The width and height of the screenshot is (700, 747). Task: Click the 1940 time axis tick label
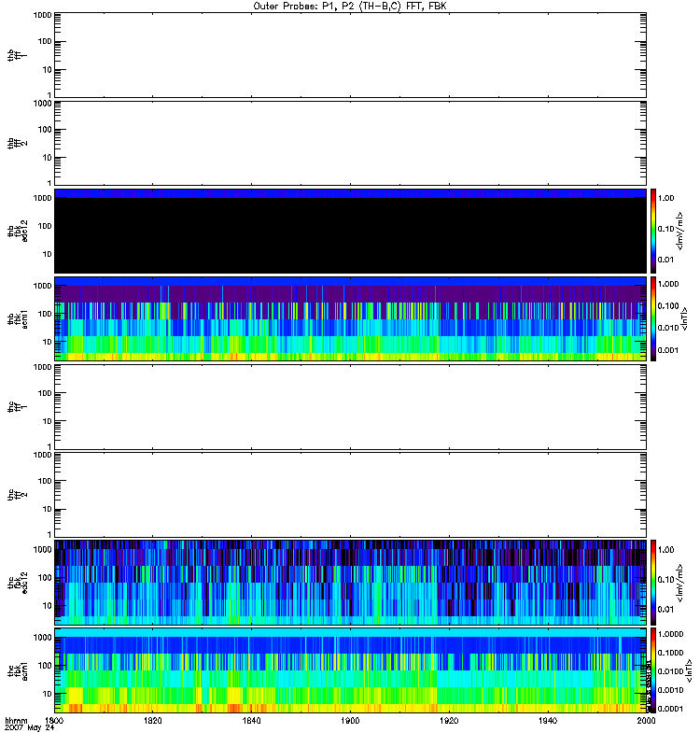pos(548,721)
